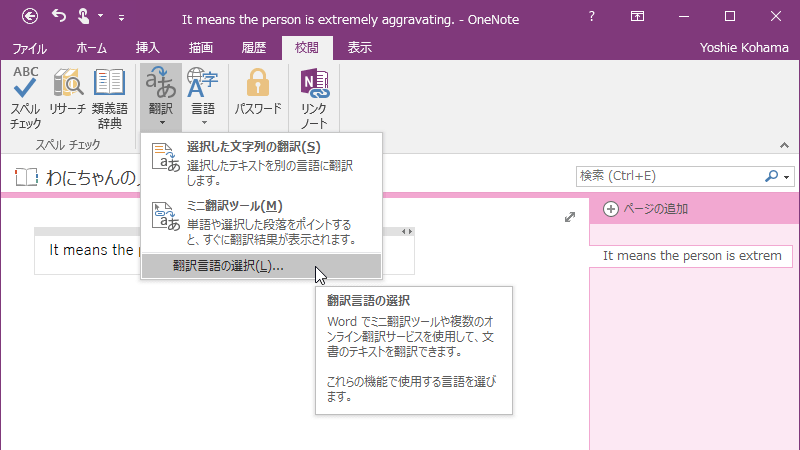Open the 言語 language dropdown
Viewport: 800px width, 450px height.
pos(203,96)
